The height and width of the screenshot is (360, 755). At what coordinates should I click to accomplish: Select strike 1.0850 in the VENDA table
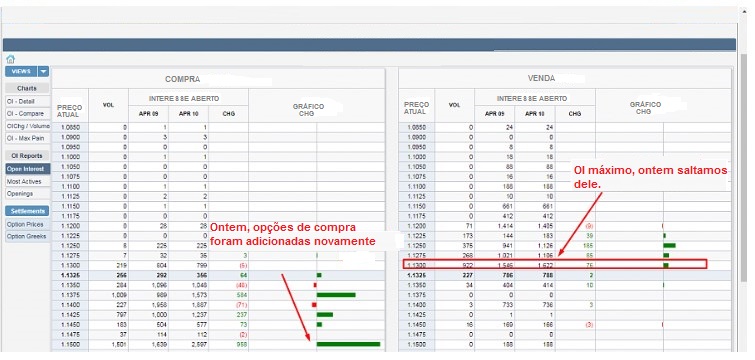(416, 128)
